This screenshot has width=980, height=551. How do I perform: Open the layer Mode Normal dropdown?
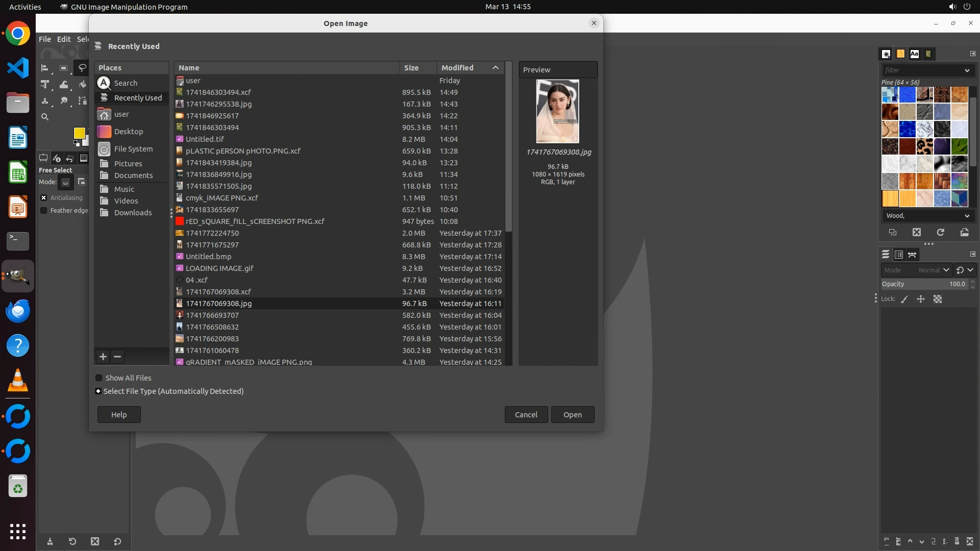(933, 270)
